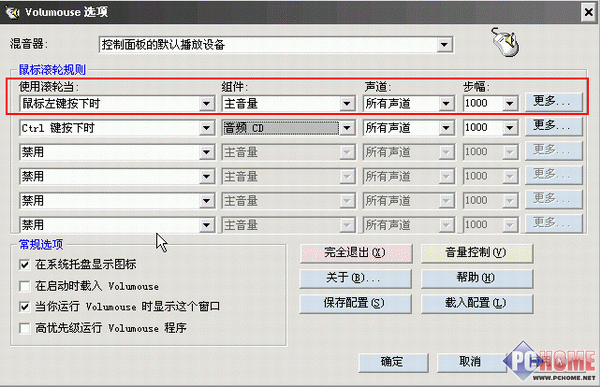Close the Volumouse options window
This screenshot has width=600, height=387.
(x=589, y=13)
